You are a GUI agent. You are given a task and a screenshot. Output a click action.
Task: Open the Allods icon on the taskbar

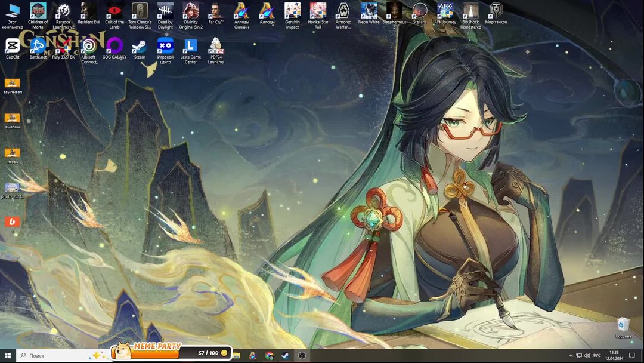click(253, 356)
